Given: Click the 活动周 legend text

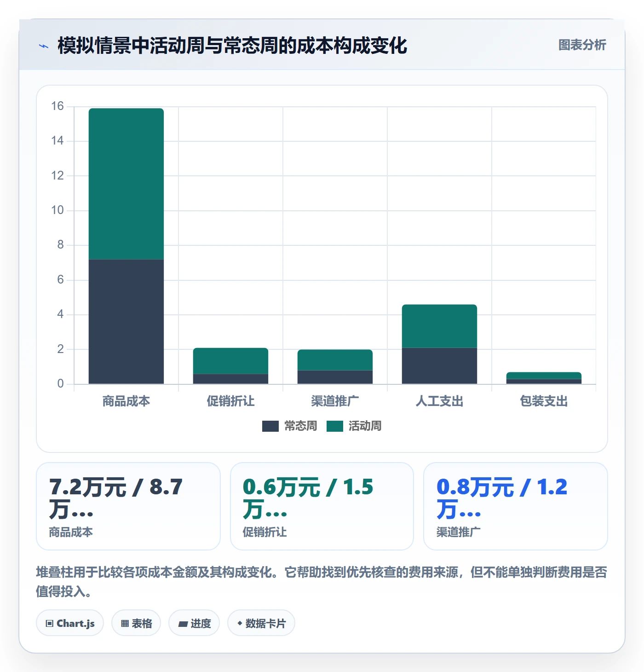Looking at the screenshot, I should pyautogui.click(x=365, y=426).
